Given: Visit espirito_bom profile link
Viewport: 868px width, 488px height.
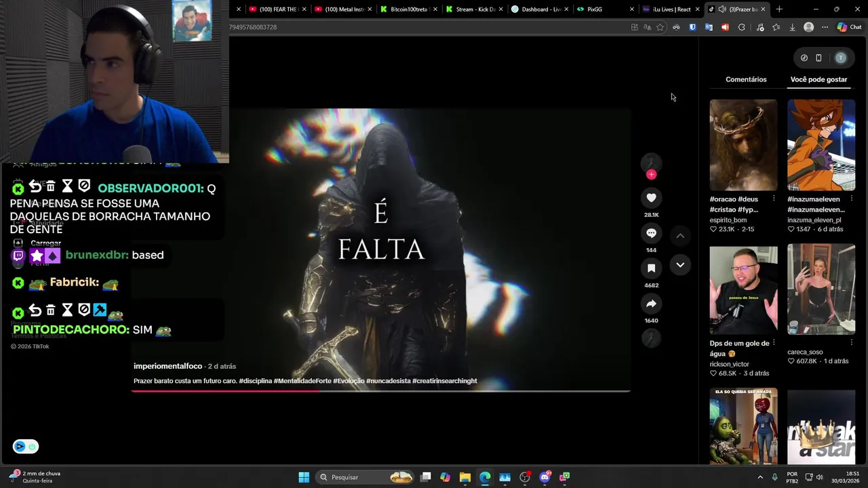Looking at the screenshot, I should (728, 220).
